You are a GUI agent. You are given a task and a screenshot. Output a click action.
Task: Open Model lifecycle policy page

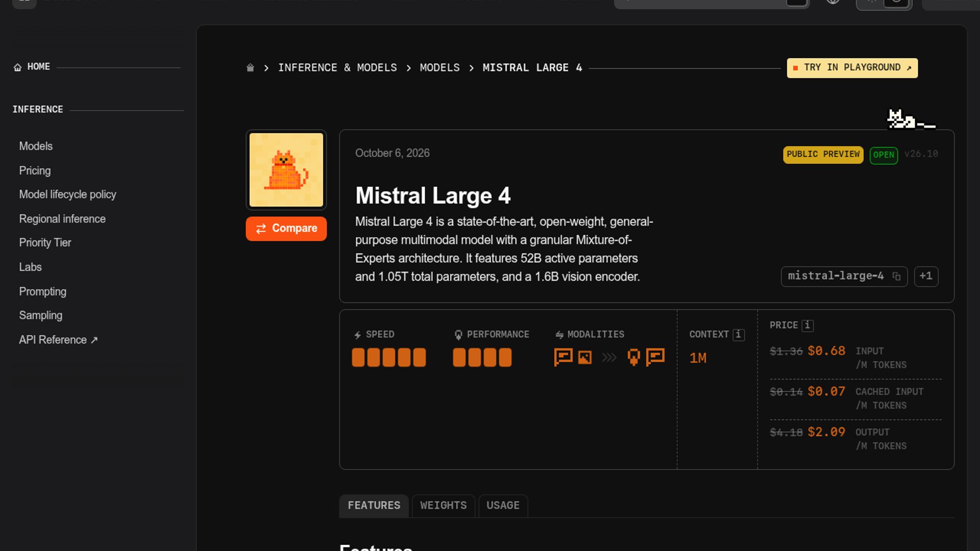(67, 195)
